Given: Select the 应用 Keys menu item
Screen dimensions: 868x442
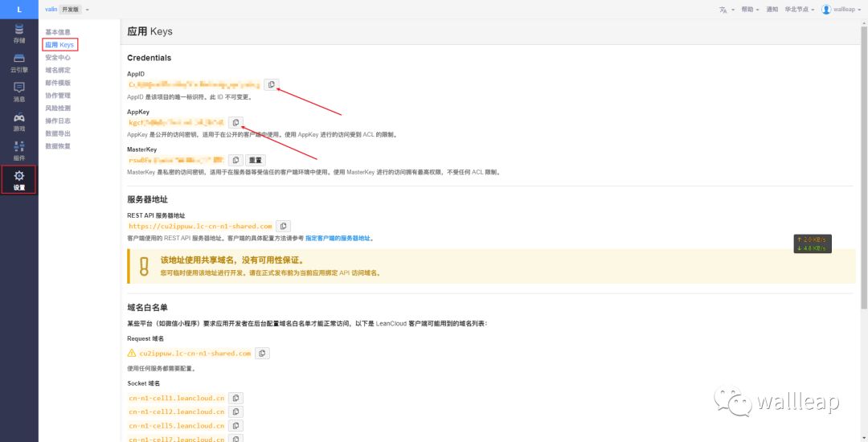Looking at the screenshot, I should click(59, 45).
